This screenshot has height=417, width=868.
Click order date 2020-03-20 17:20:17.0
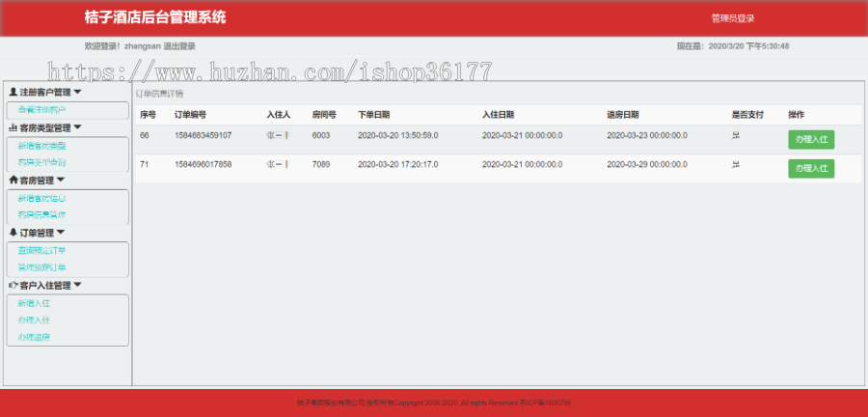coord(398,164)
